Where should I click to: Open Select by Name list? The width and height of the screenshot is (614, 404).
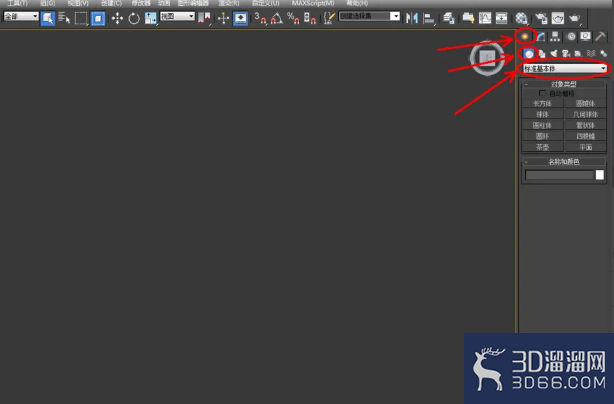(x=64, y=18)
